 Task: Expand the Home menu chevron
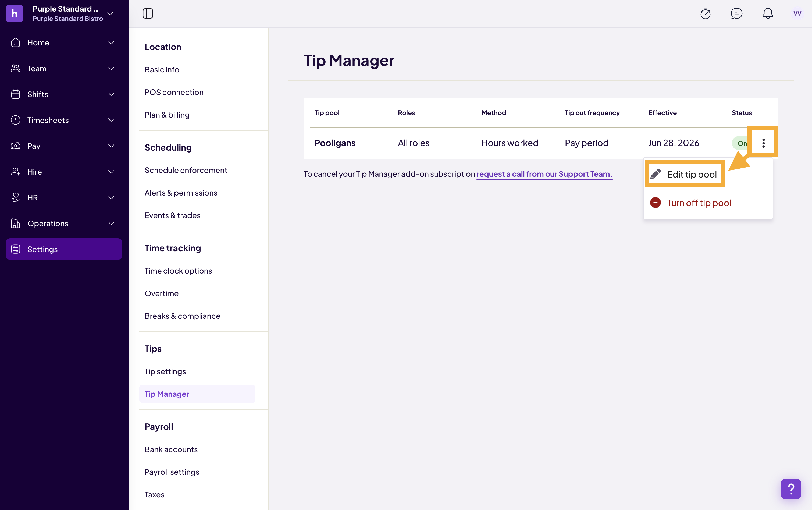tap(111, 42)
